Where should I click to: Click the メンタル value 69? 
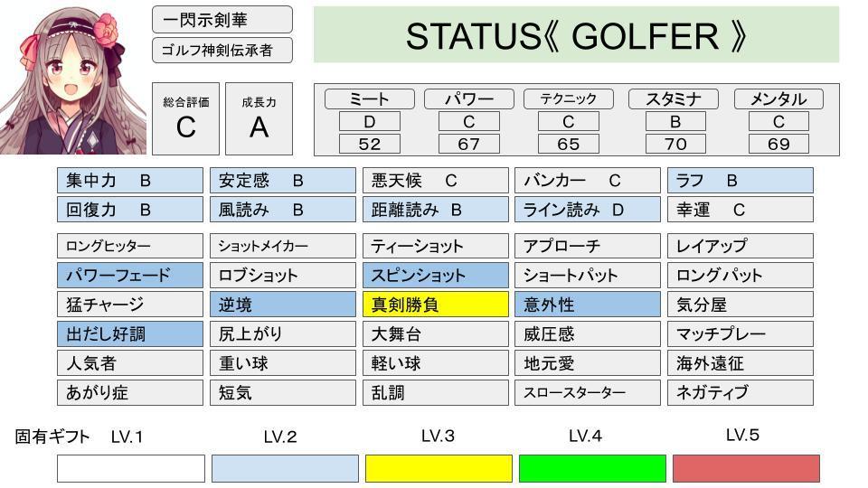click(x=778, y=144)
